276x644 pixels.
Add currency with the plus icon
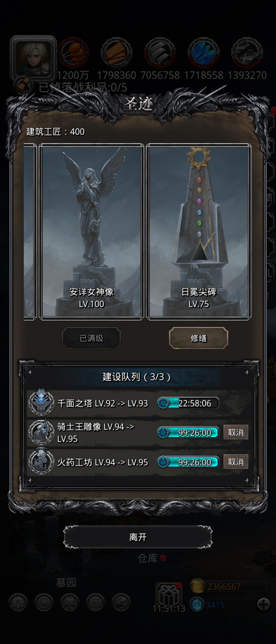(263, 605)
